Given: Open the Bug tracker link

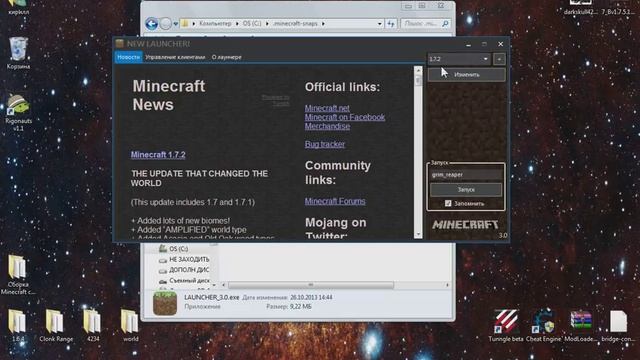Looking at the screenshot, I should tap(325, 144).
